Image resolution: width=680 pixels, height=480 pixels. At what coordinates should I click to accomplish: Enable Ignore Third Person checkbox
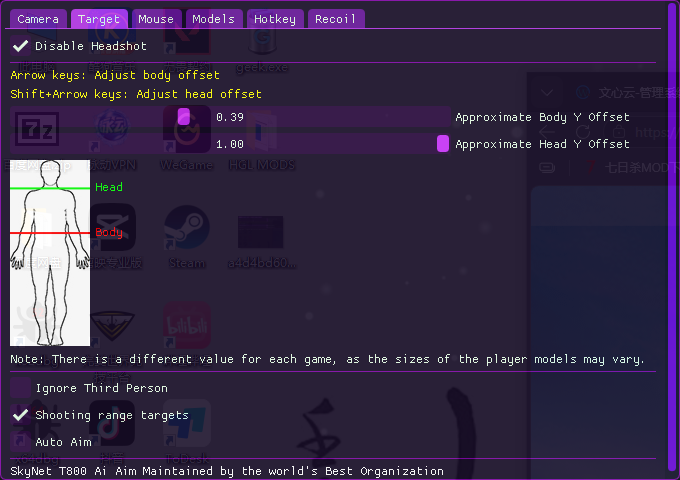tap(20, 388)
